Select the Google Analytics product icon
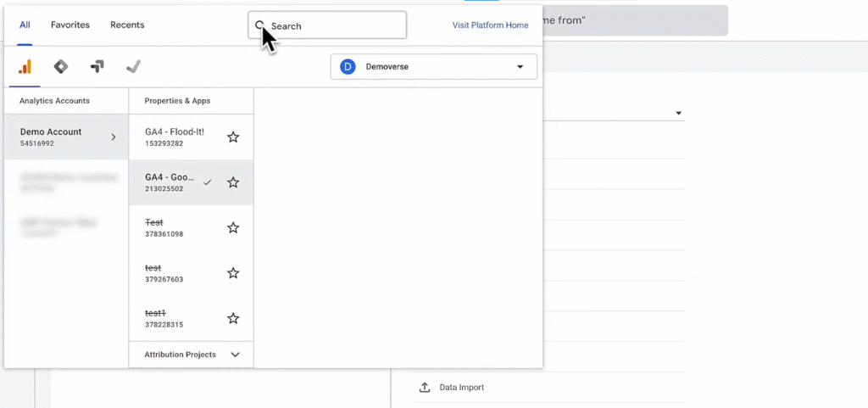 pyautogui.click(x=25, y=67)
